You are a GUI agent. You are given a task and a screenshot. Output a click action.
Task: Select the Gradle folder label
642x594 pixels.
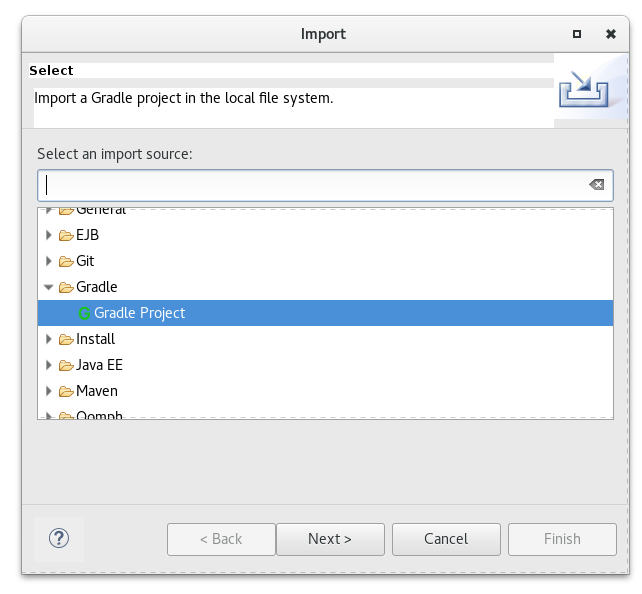click(97, 287)
